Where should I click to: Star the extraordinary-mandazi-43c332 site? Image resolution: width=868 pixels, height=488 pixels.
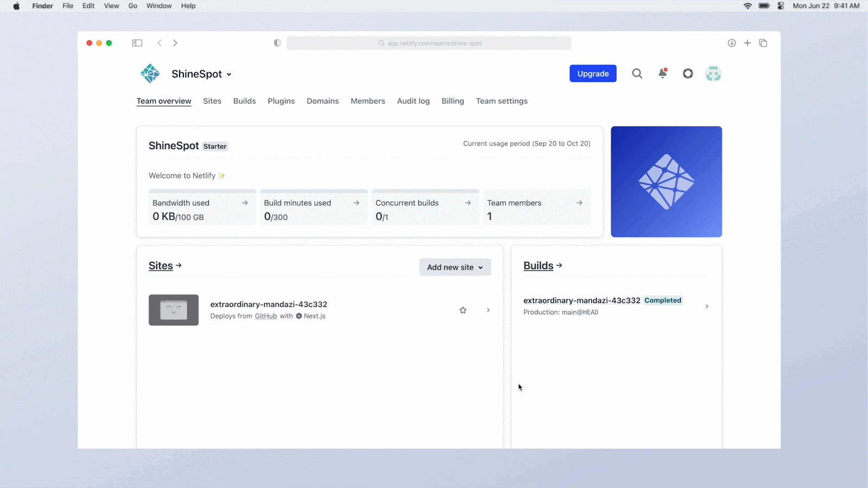tap(463, 310)
